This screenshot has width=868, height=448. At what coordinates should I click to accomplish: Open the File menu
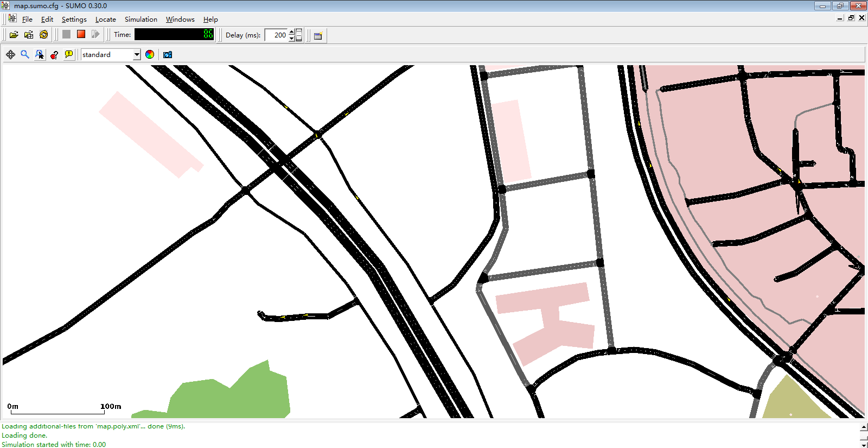point(27,20)
